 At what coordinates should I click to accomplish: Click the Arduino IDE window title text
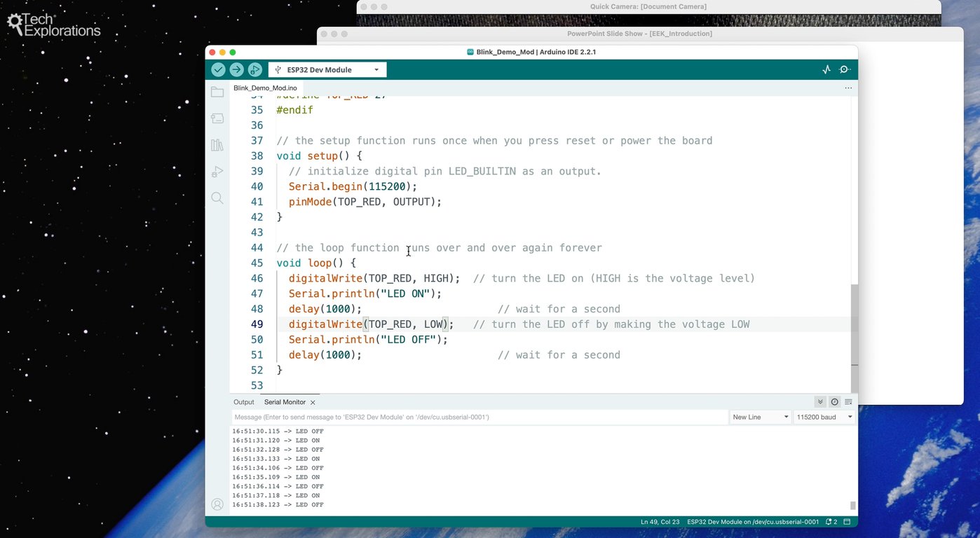(536, 52)
